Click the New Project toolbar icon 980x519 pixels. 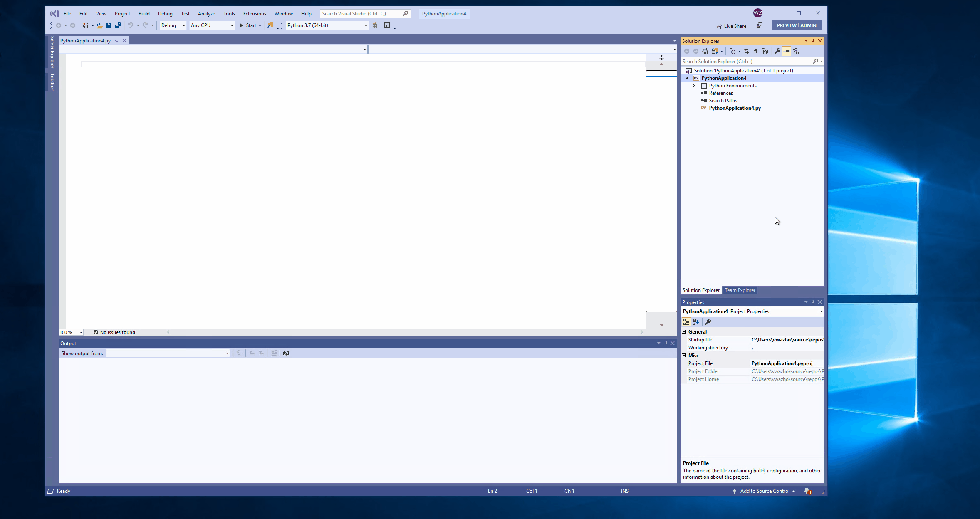click(x=85, y=25)
